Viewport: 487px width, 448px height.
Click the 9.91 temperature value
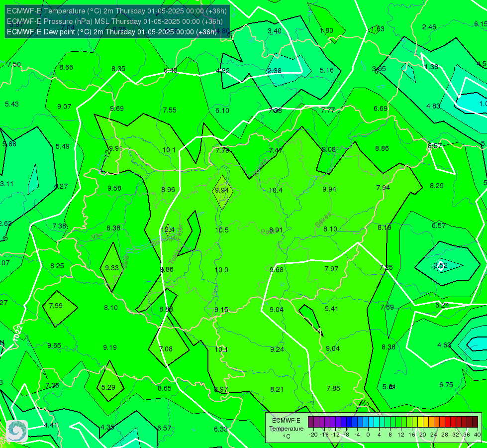[x=115, y=148]
